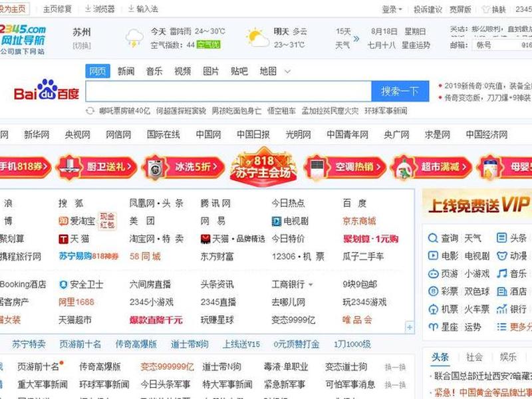Expand the 15天天气 forecast arrow
The width and height of the screenshot is (532, 399).
tap(356, 39)
